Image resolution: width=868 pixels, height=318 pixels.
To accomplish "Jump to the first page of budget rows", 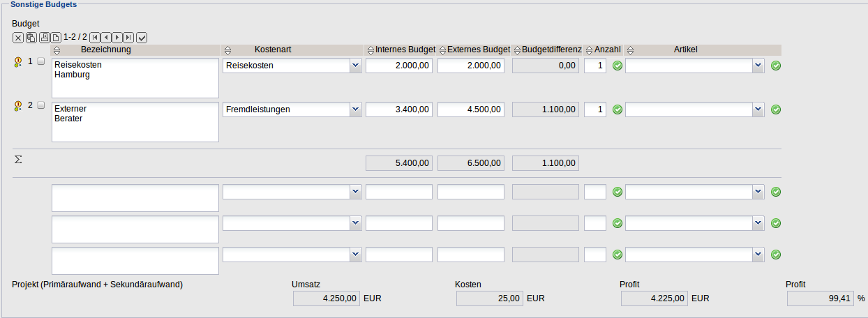I will pos(95,37).
